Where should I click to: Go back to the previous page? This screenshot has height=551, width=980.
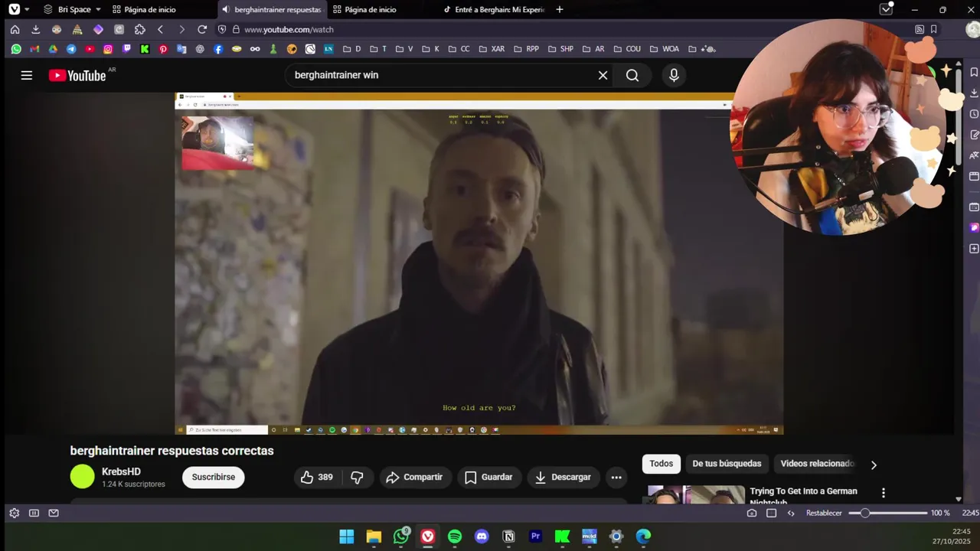tap(160, 29)
